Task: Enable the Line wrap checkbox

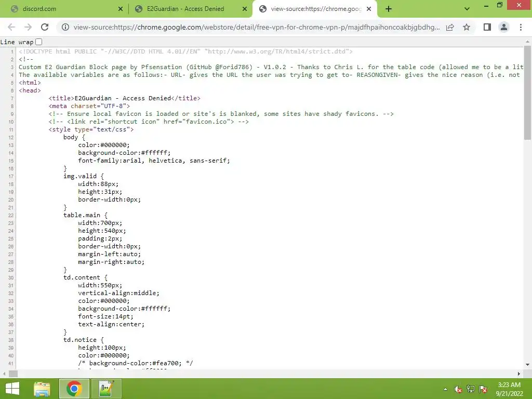Action: pos(38,42)
